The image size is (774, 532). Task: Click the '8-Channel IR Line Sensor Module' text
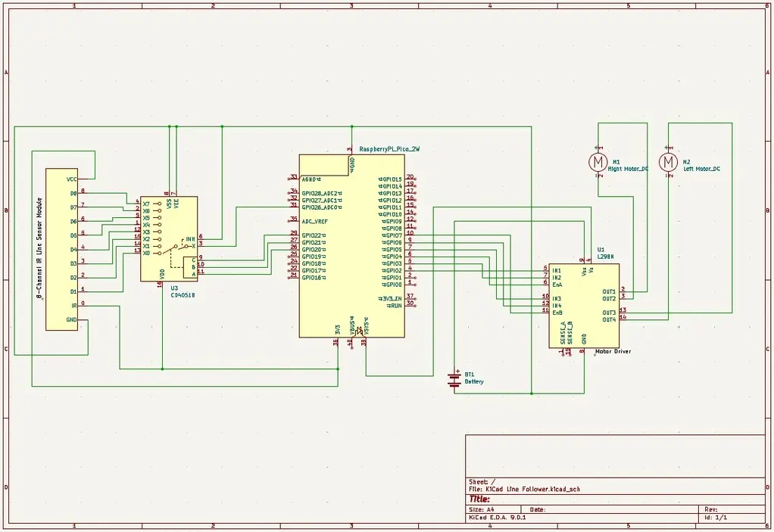tap(39, 247)
